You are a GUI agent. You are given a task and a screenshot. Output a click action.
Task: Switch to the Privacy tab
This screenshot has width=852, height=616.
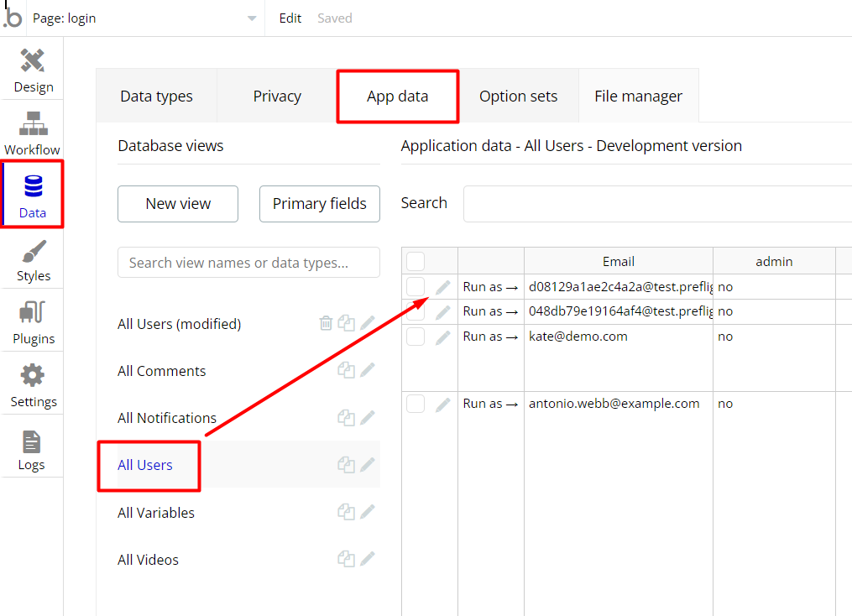[277, 97]
